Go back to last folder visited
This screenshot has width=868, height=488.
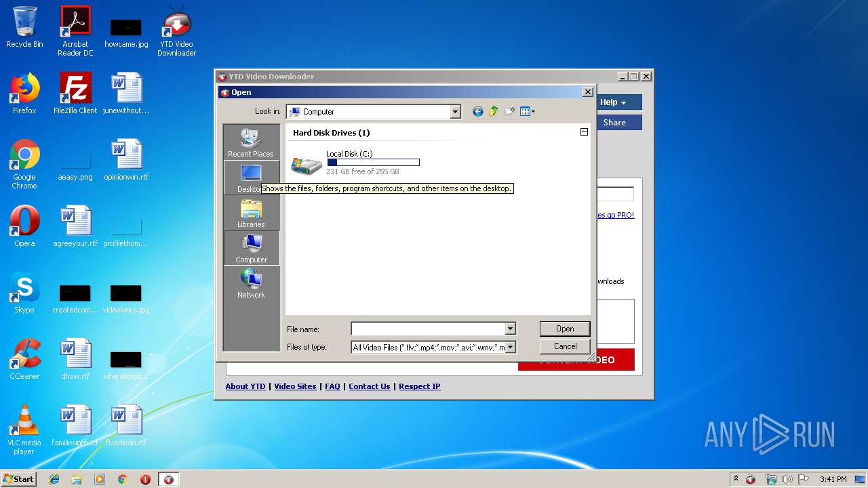[478, 112]
